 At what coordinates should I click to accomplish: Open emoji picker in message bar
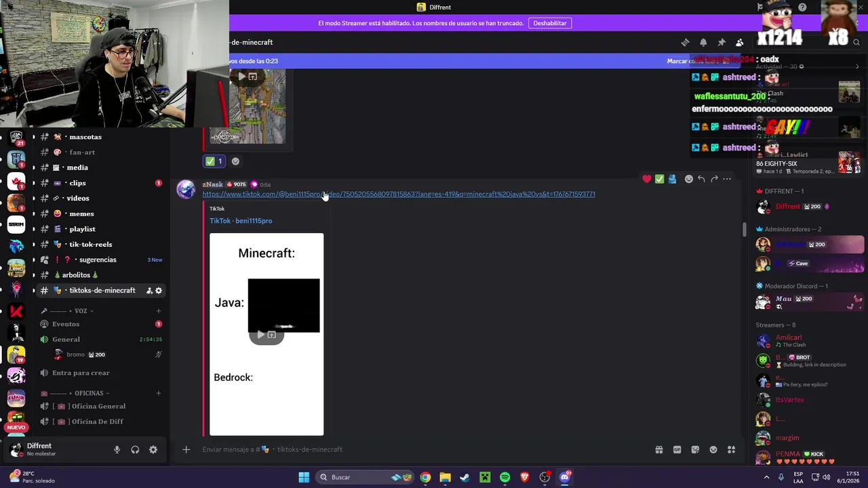click(713, 449)
